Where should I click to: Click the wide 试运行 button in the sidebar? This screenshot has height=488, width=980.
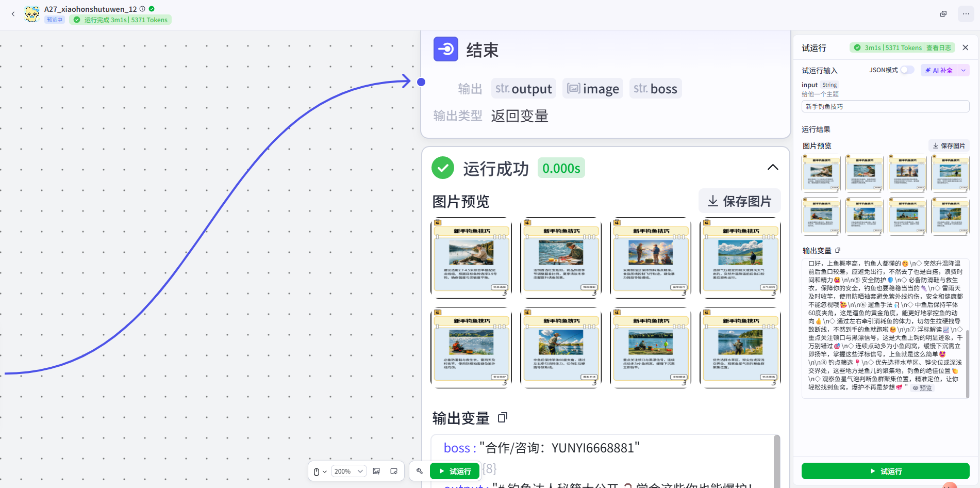pos(885,471)
